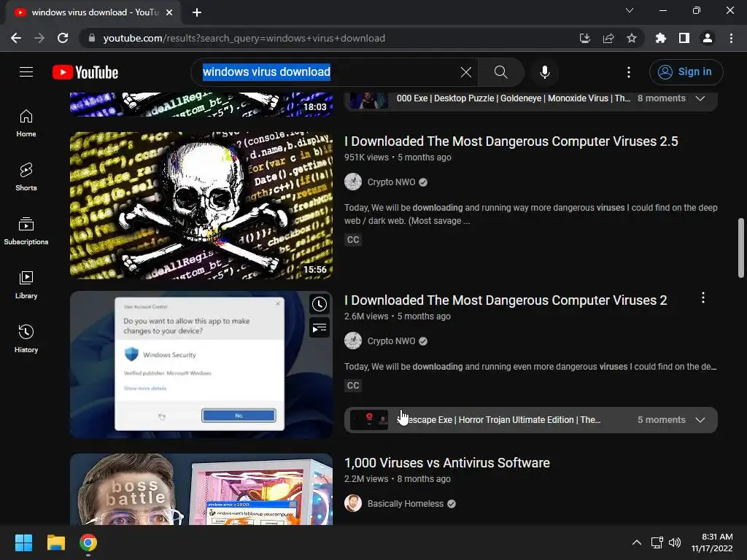Click Basically Homeless channel avatar
The width and height of the screenshot is (747, 560).
[353, 503]
